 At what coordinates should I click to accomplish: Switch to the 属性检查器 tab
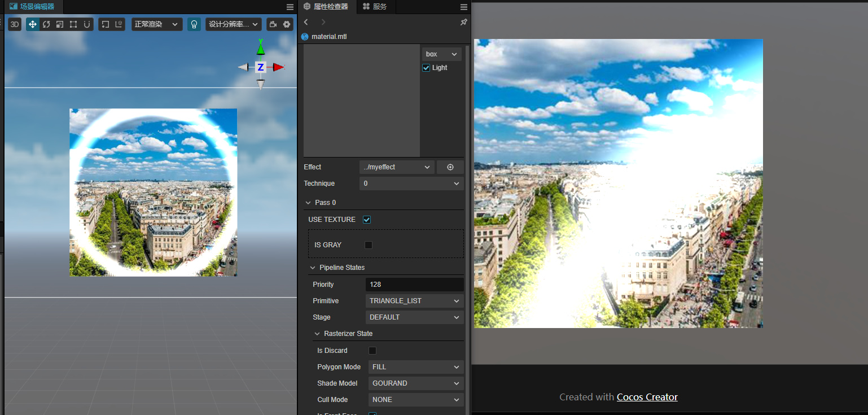(x=327, y=7)
